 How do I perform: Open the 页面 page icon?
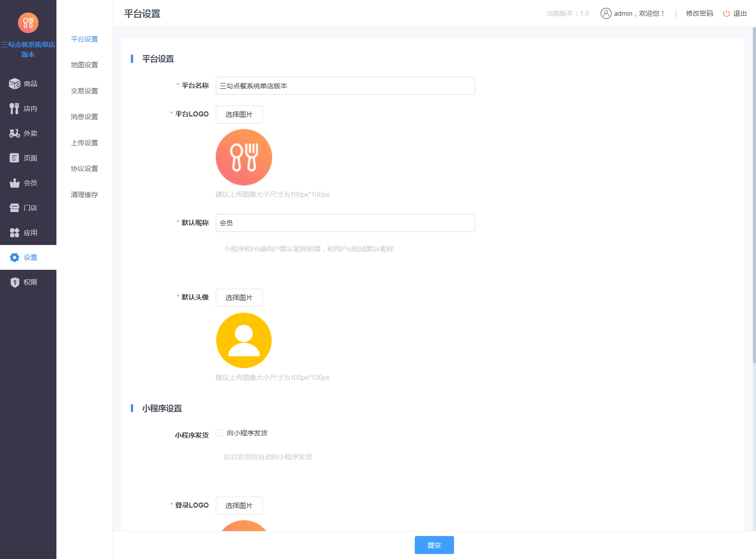pyautogui.click(x=14, y=158)
